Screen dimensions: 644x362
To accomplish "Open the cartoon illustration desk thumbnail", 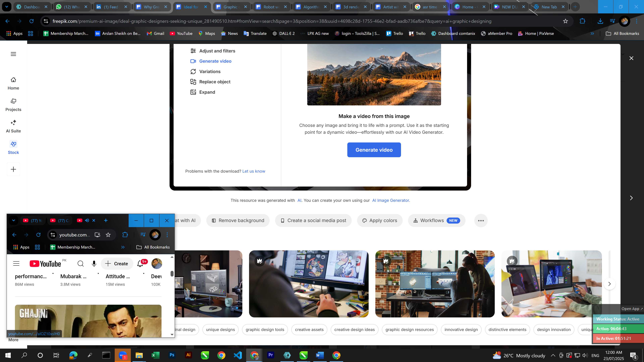I will (309, 284).
